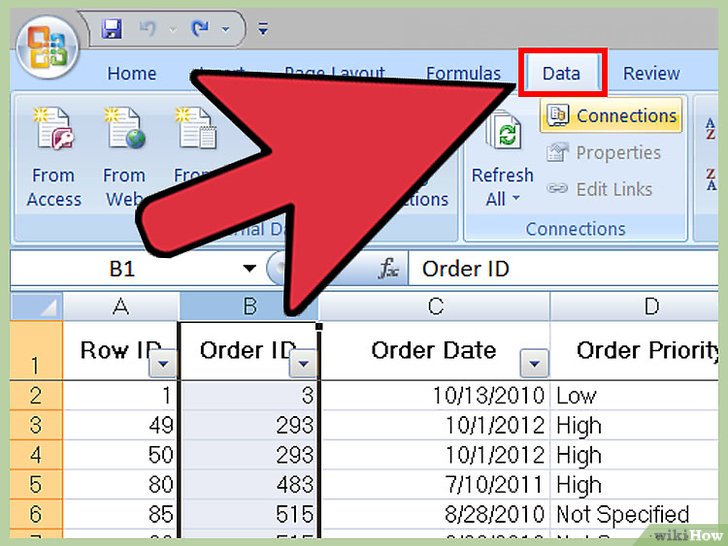Click the Office button orb
This screenshot has height=546, width=728.
pyautogui.click(x=48, y=47)
